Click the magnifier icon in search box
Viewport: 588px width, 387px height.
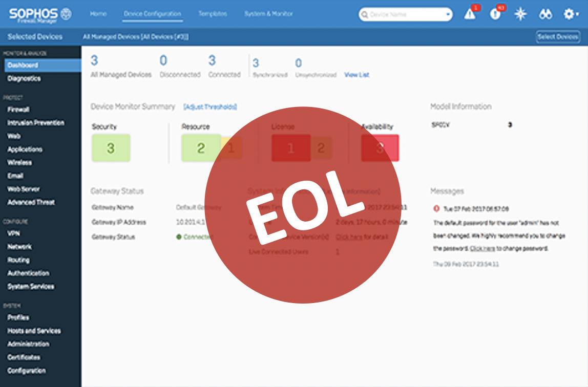click(365, 14)
